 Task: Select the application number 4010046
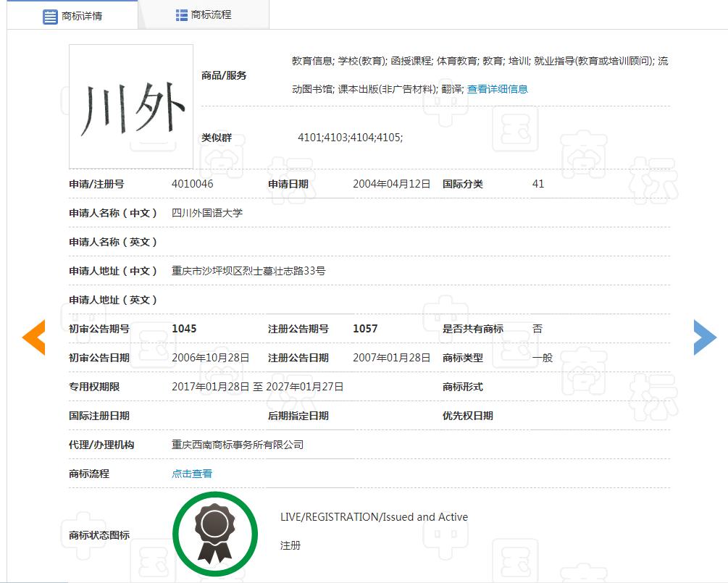192,184
